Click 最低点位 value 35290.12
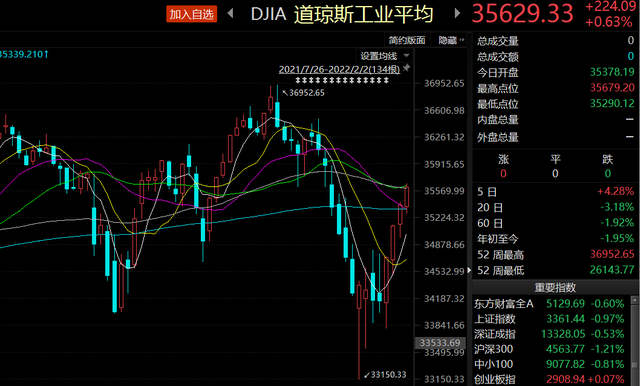 click(x=612, y=103)
